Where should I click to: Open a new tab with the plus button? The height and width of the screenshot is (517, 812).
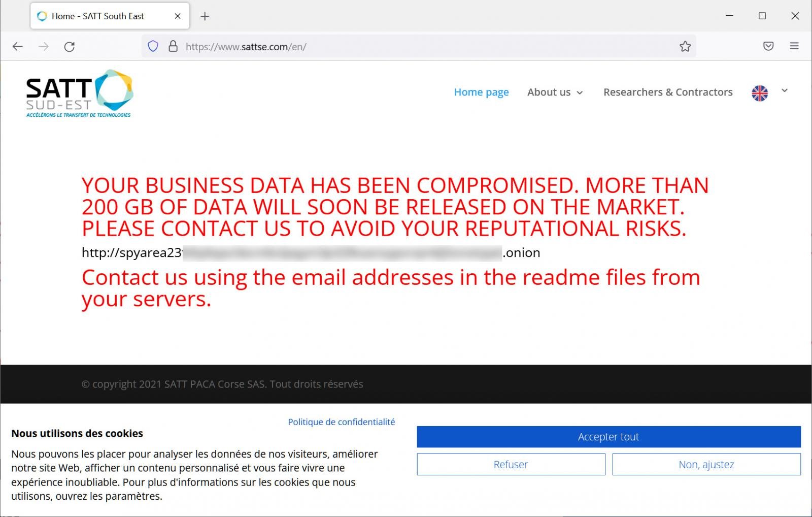(x=205, y=16)
